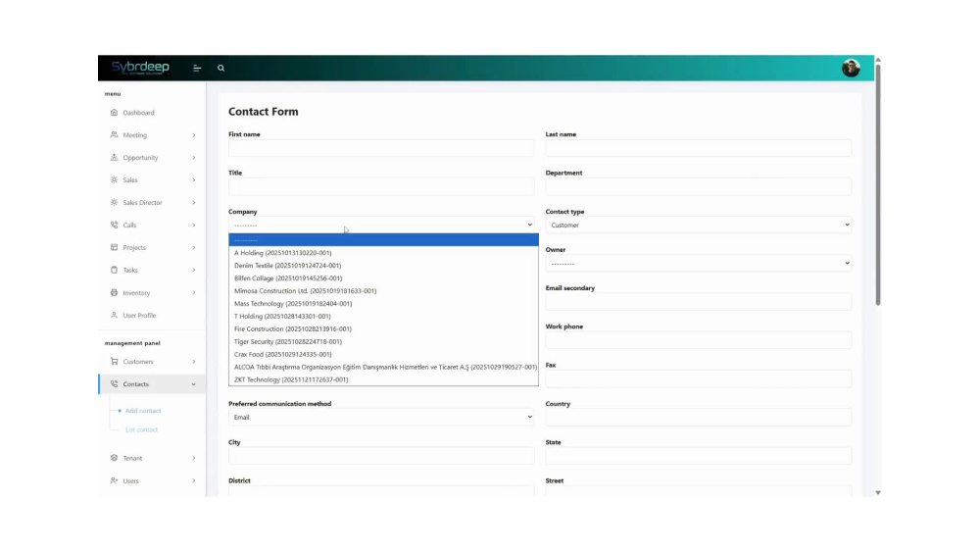
Task: Click the Email secondary input field
Action: click(698, 302)
